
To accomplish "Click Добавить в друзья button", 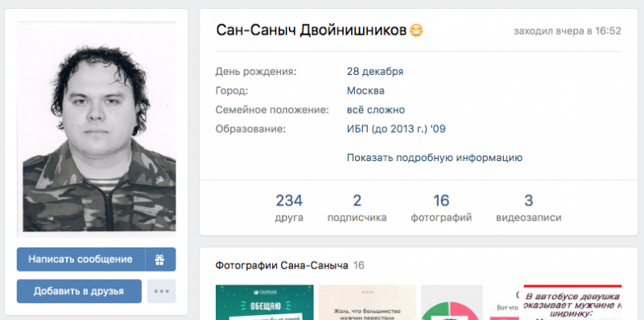I will [x=79, y=291].
